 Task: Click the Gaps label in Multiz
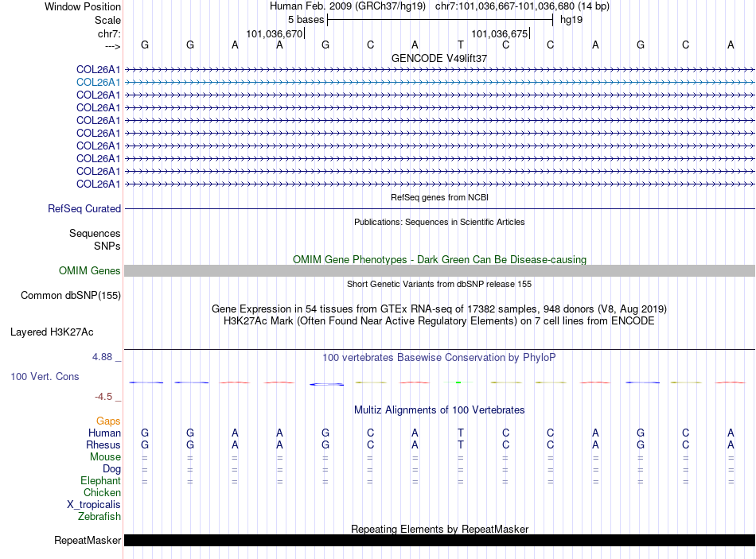108,421
